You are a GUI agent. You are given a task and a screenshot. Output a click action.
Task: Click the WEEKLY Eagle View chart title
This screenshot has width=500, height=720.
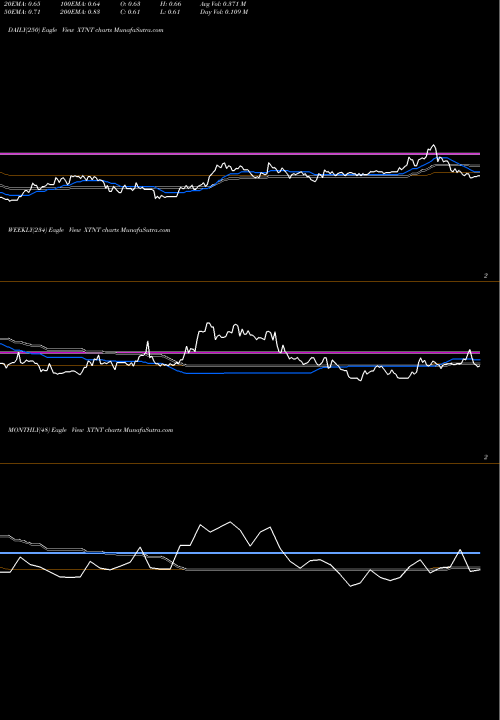tap(89, 230)
